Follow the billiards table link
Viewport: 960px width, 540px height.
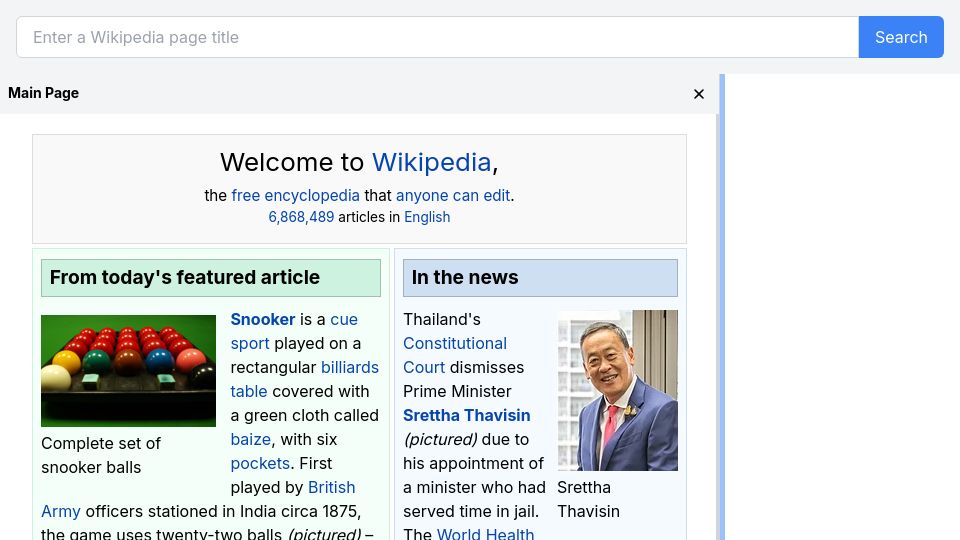pos(304,380)
